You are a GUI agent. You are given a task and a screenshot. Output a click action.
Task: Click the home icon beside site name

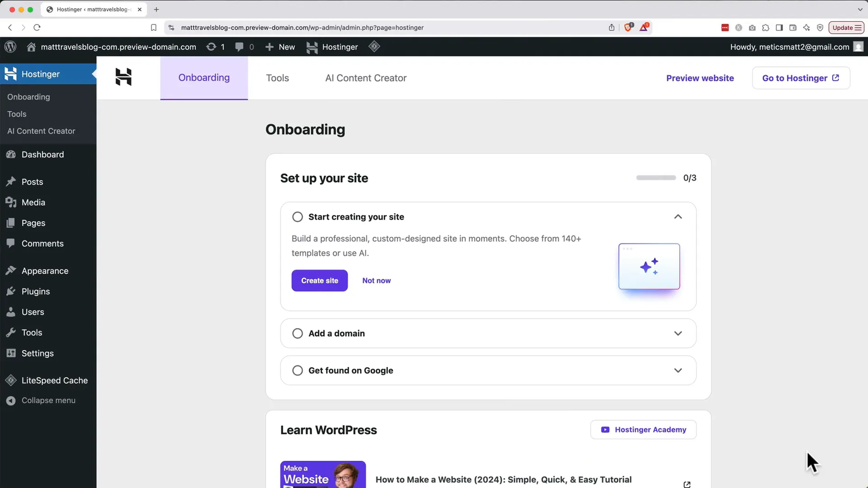31,47
